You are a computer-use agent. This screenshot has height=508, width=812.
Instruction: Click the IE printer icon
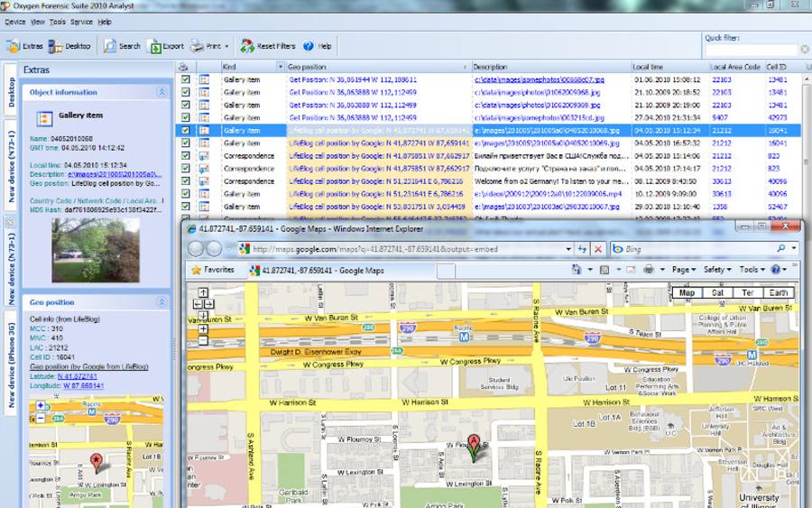coord(649,269)
